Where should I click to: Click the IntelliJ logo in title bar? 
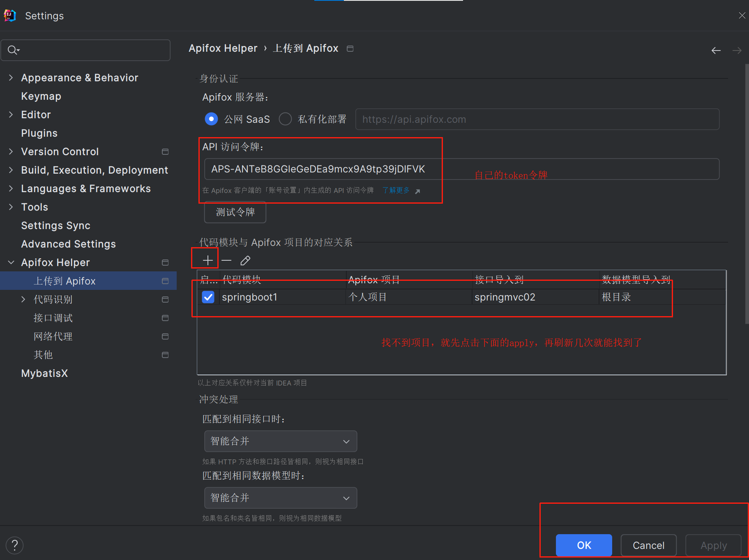pyautogui.click(x=10, y=16)
